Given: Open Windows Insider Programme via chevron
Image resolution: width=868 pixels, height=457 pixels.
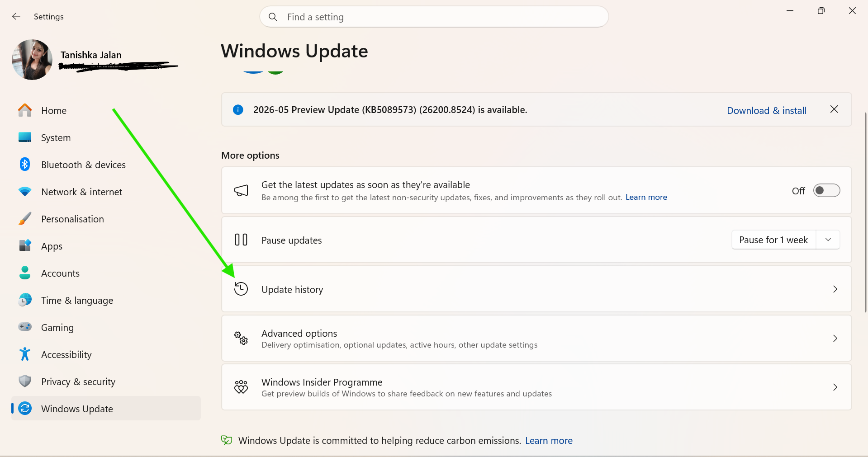Looking at the screenshot, I should point(835,387).
